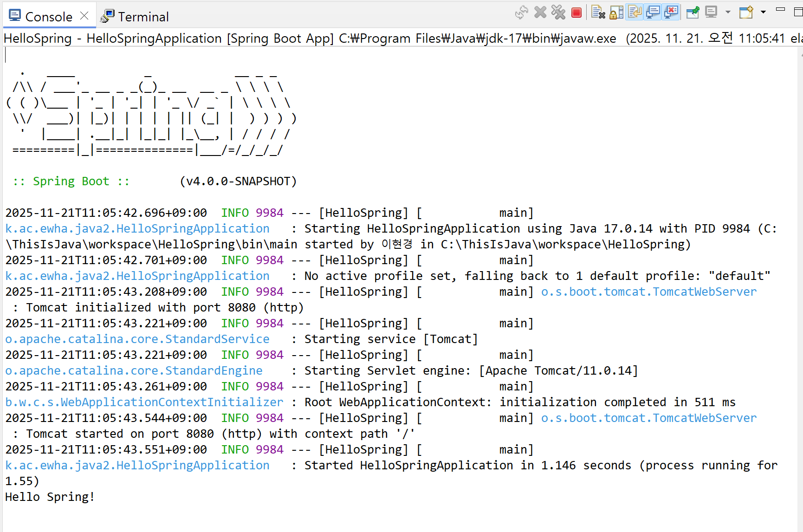
Task: Select the Console tab
Action: pyautogui.click(x=49, y=16)
